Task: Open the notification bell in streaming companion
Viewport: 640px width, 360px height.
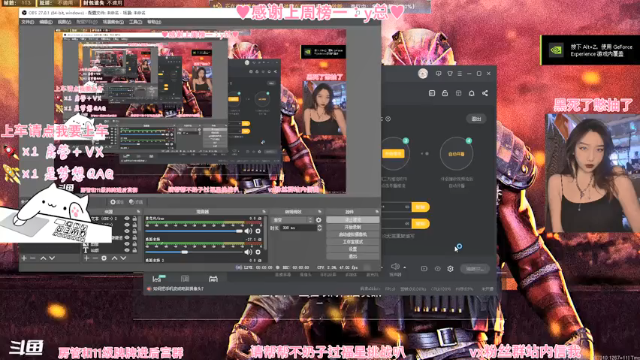Action: (x=471, y=93)
